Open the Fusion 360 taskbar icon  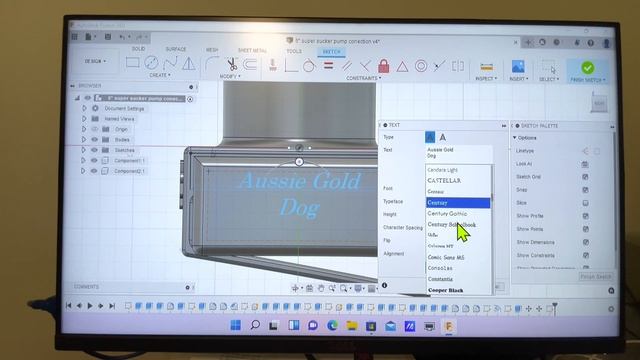449,327
